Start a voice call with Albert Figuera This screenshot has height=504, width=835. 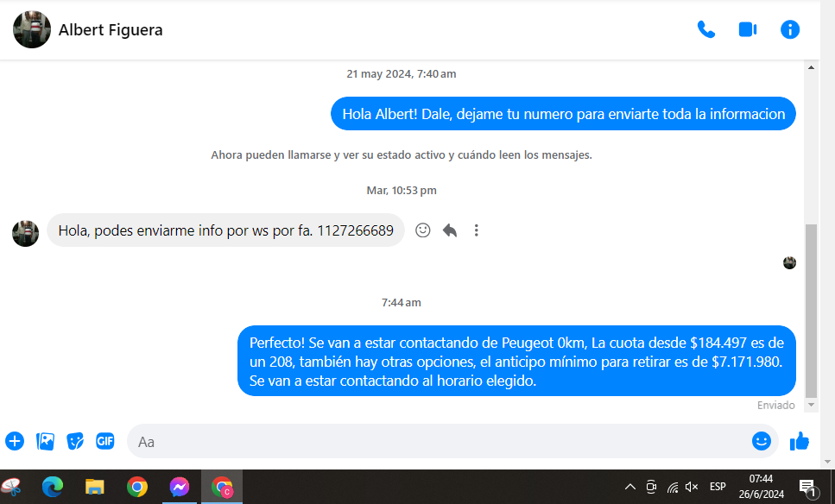(705, 29)
